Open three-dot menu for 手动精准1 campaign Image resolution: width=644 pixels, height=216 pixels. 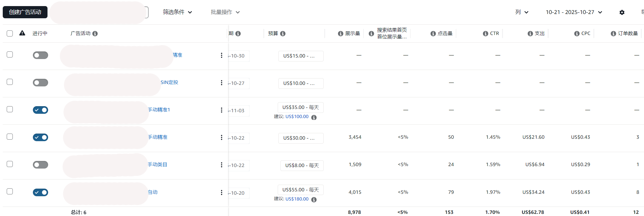[221, 110]
